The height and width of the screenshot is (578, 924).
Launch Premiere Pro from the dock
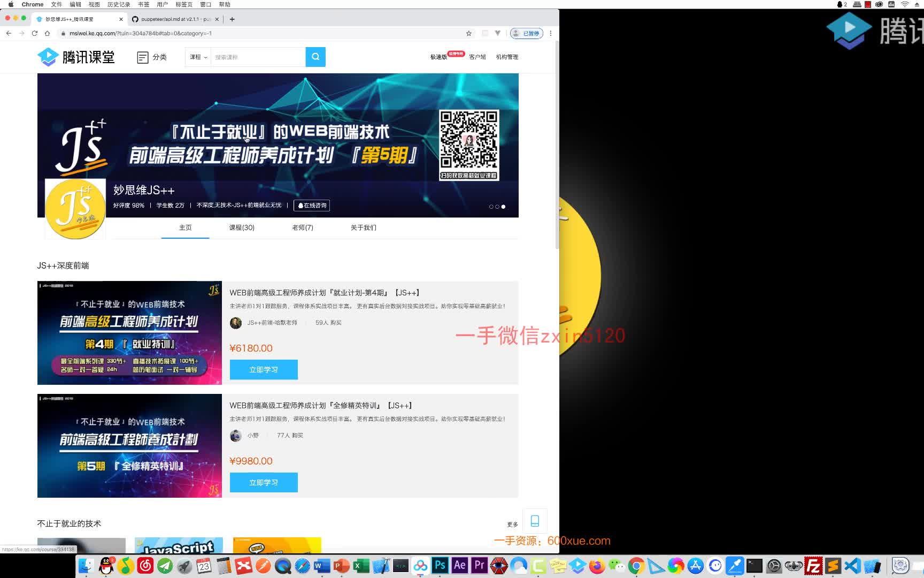pyautogui.click(x=480, y=566)
